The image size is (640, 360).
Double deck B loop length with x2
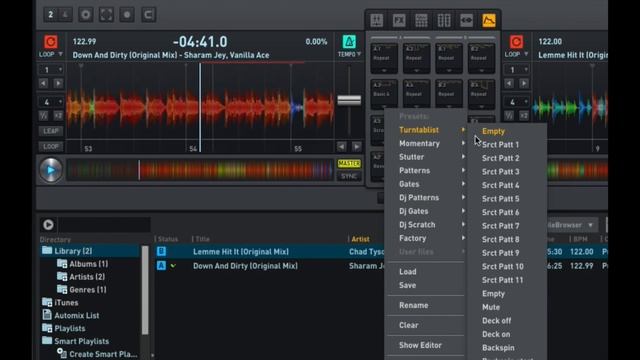click(524, 116)
